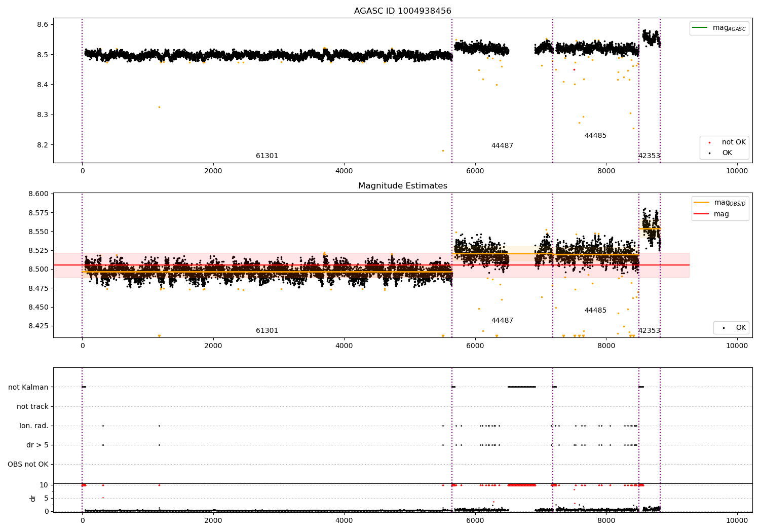The height and width of the screenshot is (532, 760).
Task: Click the "Ion. rad." row label
Action: [34, 426]
